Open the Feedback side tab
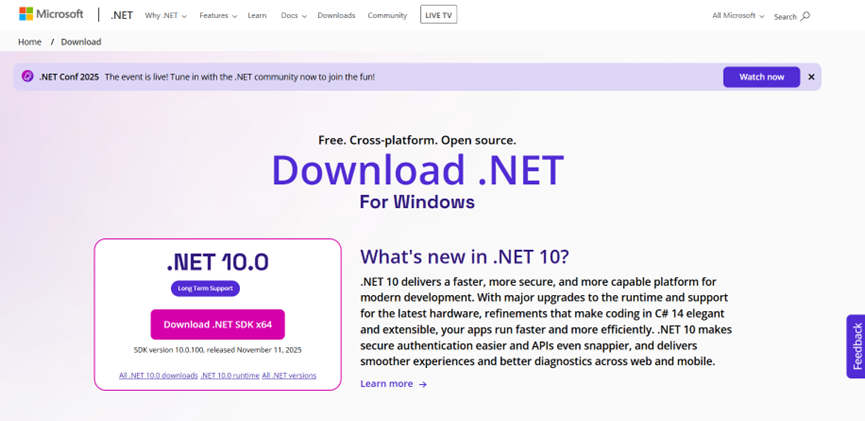This screenshot has width=865, height=421. [856, 347]
